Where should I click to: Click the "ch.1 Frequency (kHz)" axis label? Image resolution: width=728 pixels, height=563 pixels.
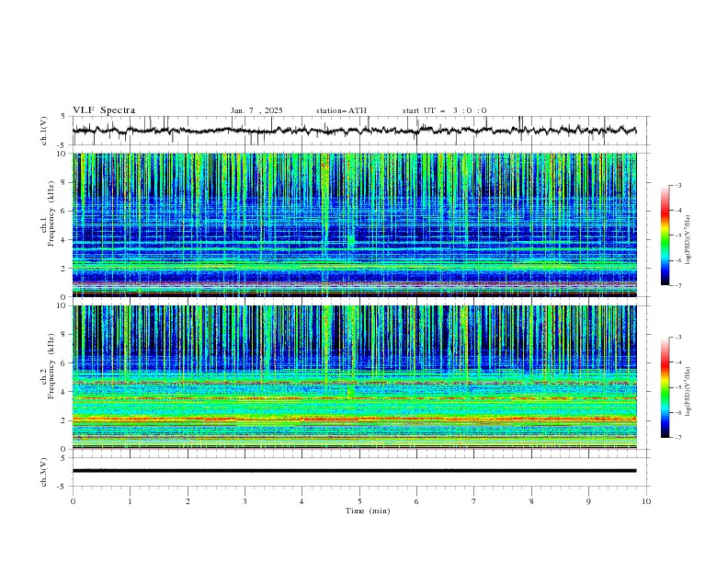pos(48,213)
